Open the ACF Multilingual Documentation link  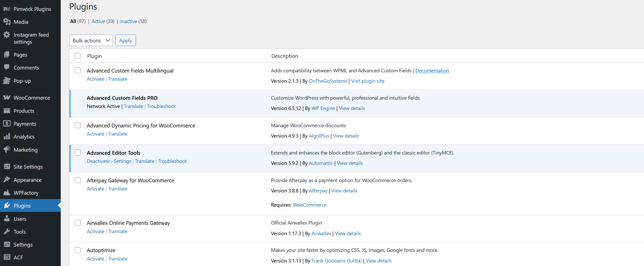[432, 71]
